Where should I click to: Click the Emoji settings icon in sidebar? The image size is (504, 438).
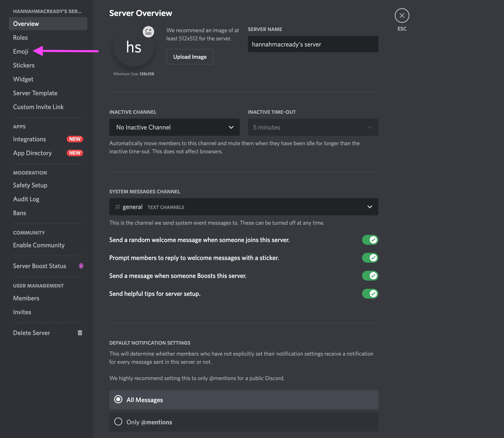[x=21, y=51]
